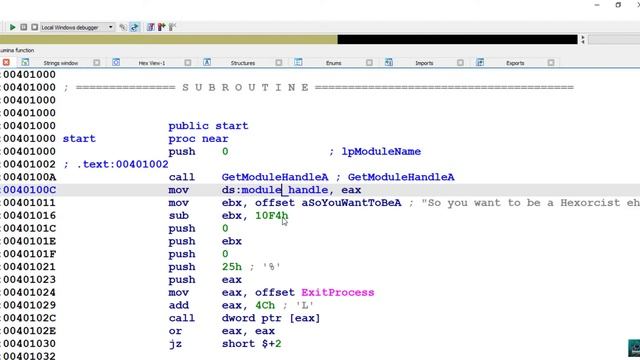
Task: Click the Imports tab icon
Action: tap(389, 62)
